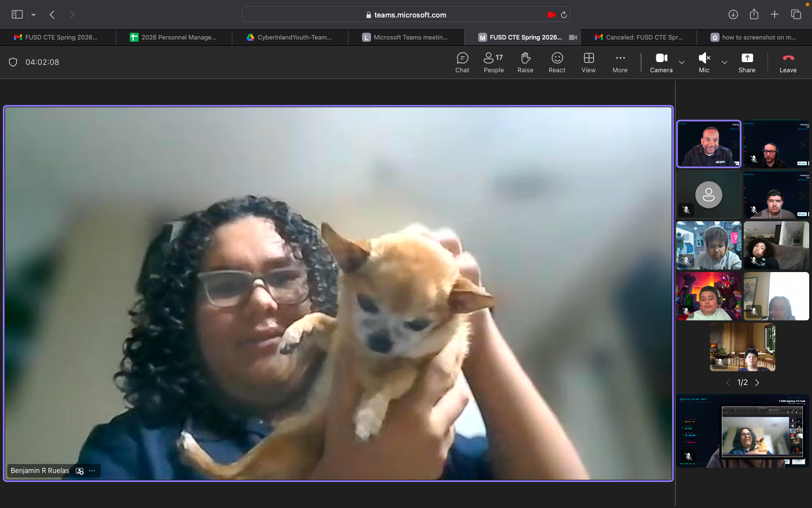Open Safari Downloads
Viewport: 812px width, 508px height.
tap(733, 14)
